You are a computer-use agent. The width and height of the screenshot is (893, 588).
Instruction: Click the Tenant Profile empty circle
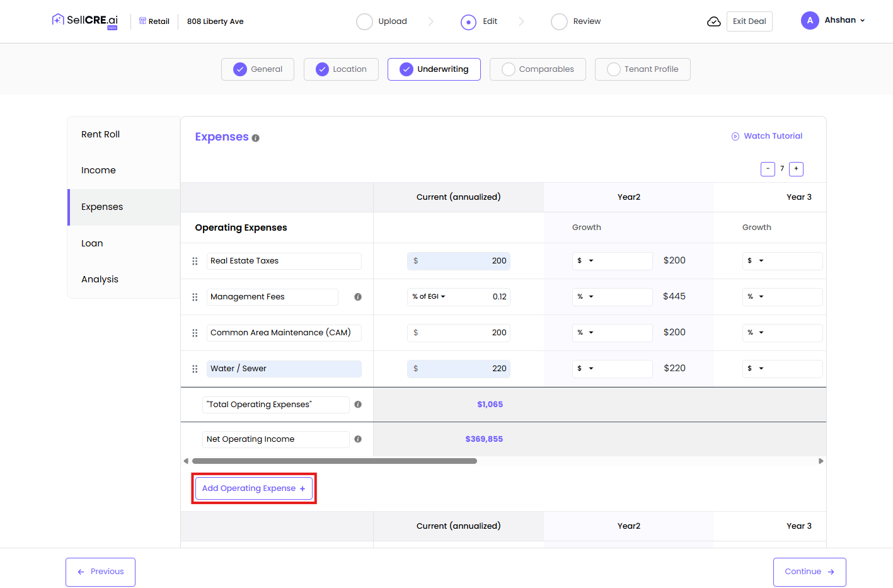point(614,69)
